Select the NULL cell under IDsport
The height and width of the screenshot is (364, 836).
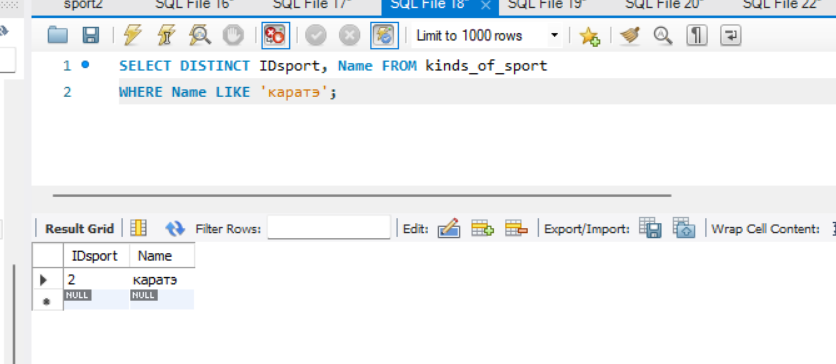coord(97,300)
